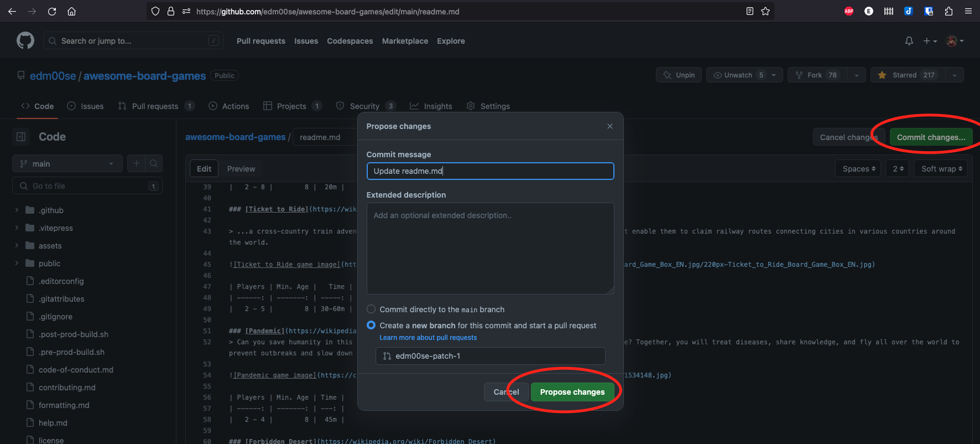This screenshot has width=980, height=444.
Task: Expand the .github folder
Action: coord(51,210)
